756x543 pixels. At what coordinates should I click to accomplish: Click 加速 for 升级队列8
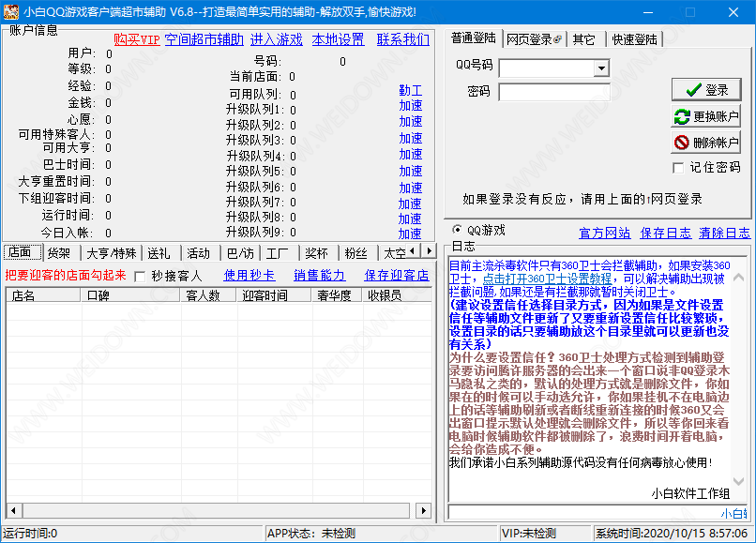(x=410, y=219)
